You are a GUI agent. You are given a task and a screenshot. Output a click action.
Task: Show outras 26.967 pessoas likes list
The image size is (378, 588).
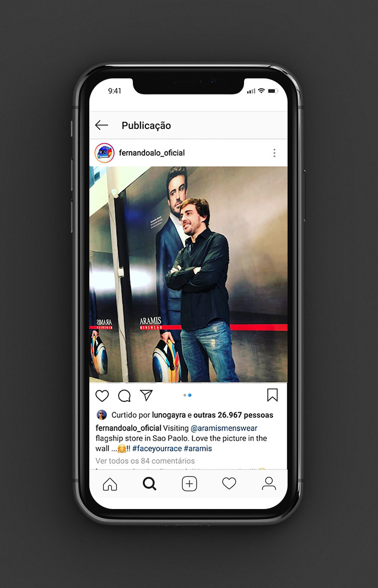pyautogui.click(x=233, y=415)
